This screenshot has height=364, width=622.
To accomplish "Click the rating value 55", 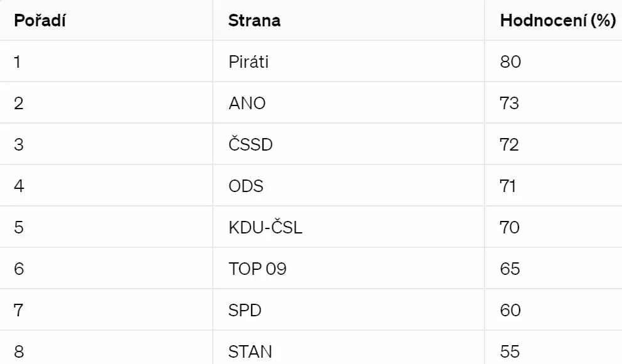I will (x=510, y=351).
